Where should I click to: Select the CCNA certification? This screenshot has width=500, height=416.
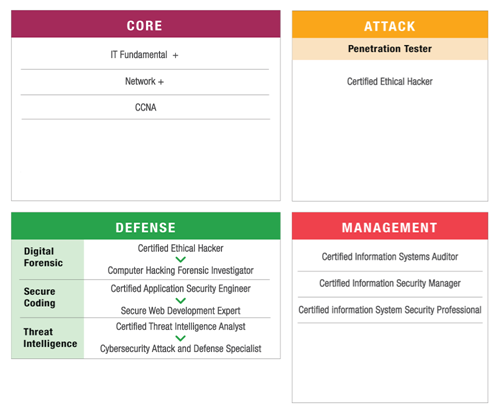click(x=146, y=107)
